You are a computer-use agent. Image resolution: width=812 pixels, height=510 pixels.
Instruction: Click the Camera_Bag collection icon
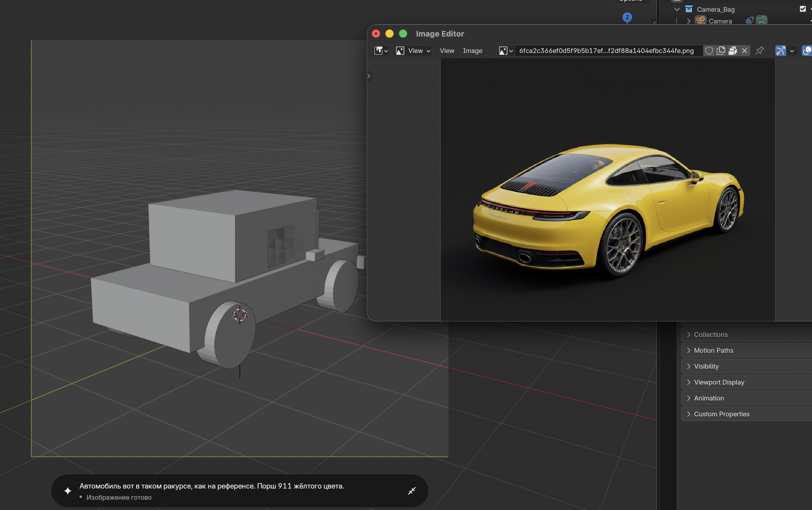pyautogui.click(x=689, y=9)
